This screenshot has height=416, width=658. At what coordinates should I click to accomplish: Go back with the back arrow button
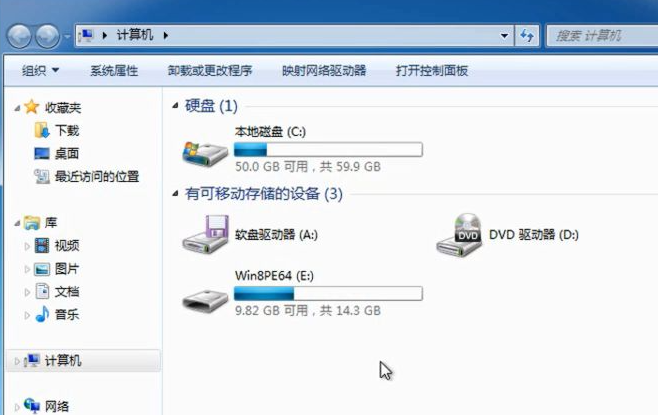pos(19,36)
